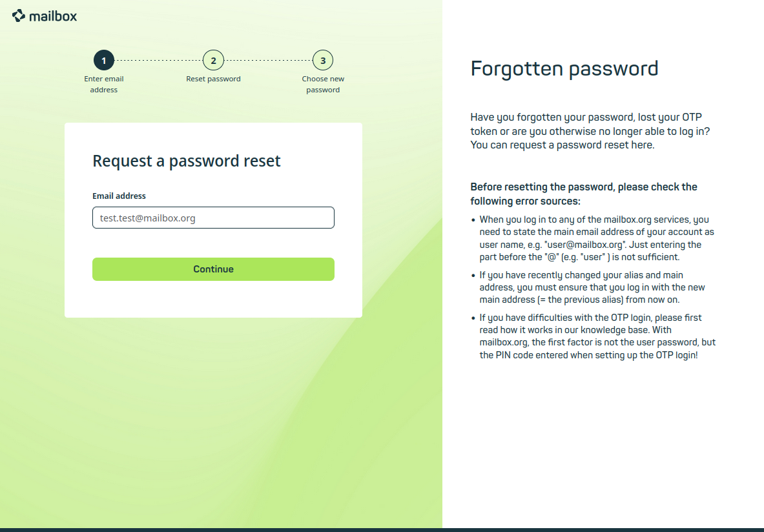Click the dark footer bar at the bottom
Image resolution: width=764 pixels, height=532 pixels.
tap(382, 529)
